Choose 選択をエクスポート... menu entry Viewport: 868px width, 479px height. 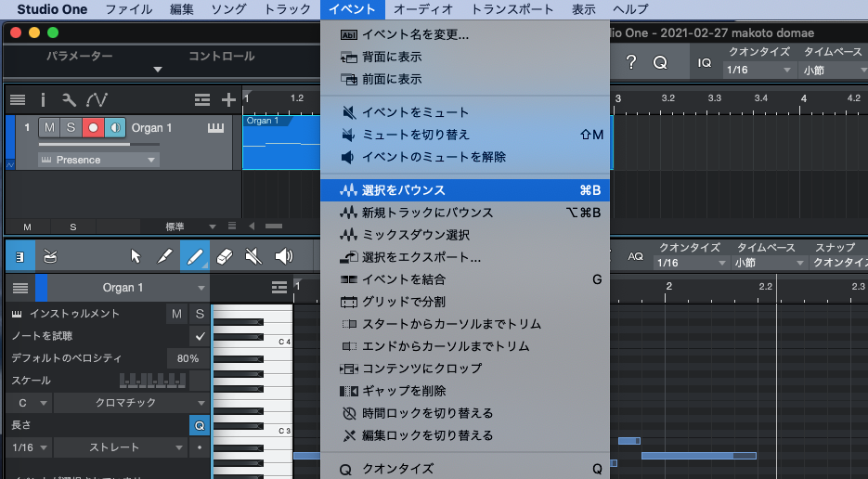[x=465, y=257]
